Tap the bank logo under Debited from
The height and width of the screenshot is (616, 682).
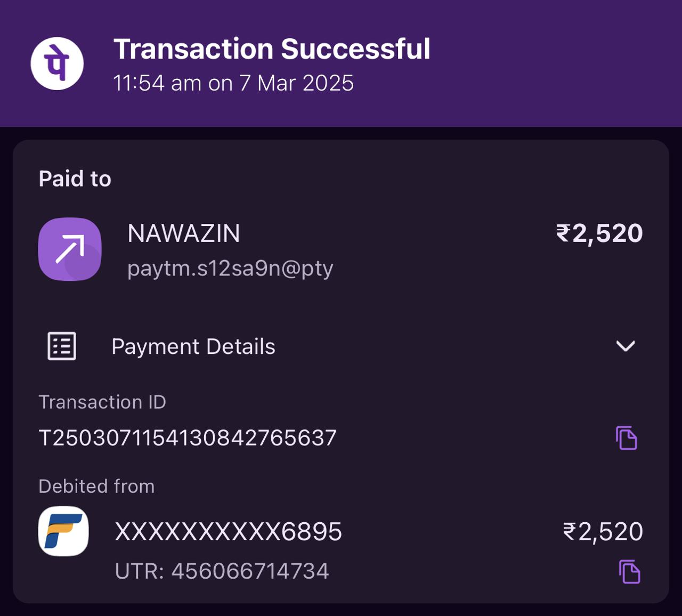point(63,531)
